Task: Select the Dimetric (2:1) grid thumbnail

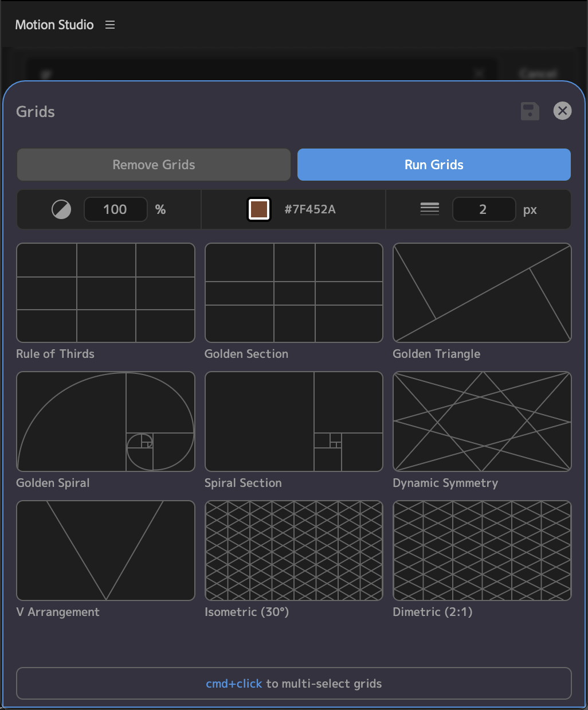Action: coord(482,551)
